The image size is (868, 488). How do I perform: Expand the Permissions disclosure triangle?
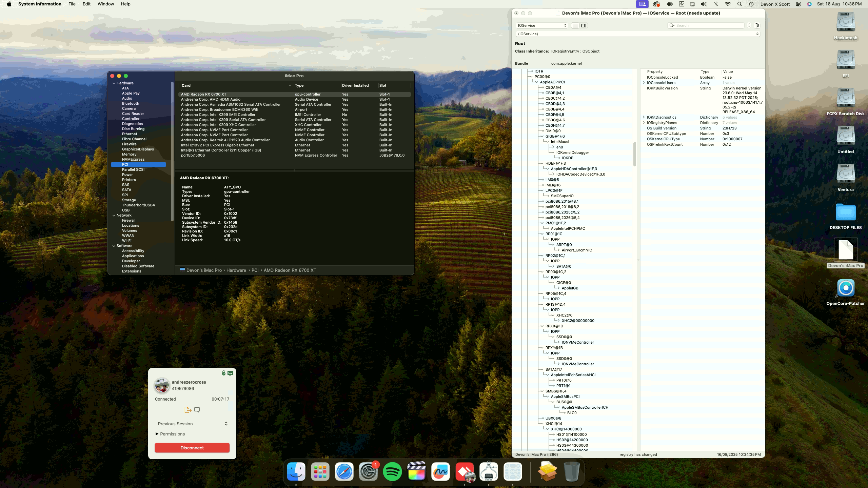[x=157, y=434]
